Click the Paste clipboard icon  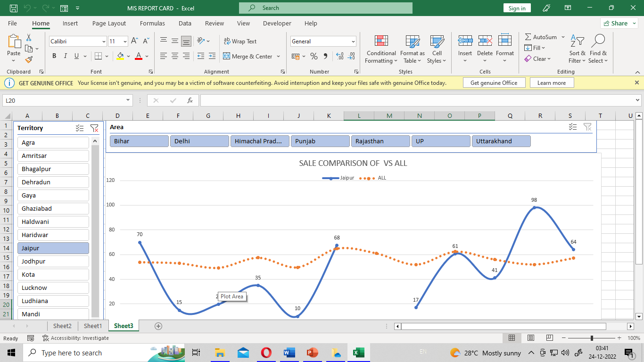click(14, 41)
